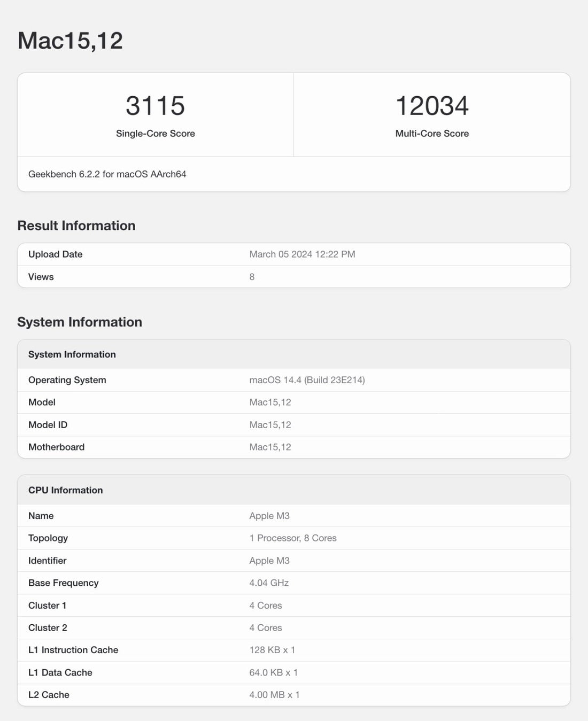Click the Name label in CPU Information

tap(41, 516)
